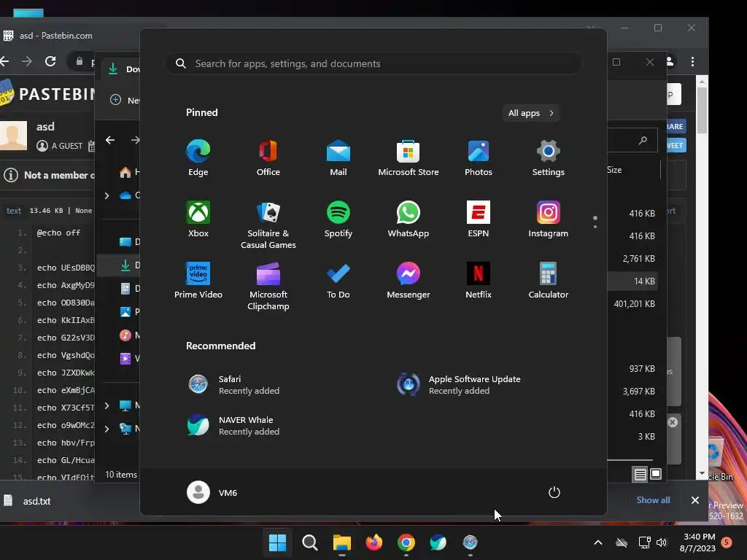Screen dimensions: 747x560
Task: Launch the Photos app
Action: (479, 158)
